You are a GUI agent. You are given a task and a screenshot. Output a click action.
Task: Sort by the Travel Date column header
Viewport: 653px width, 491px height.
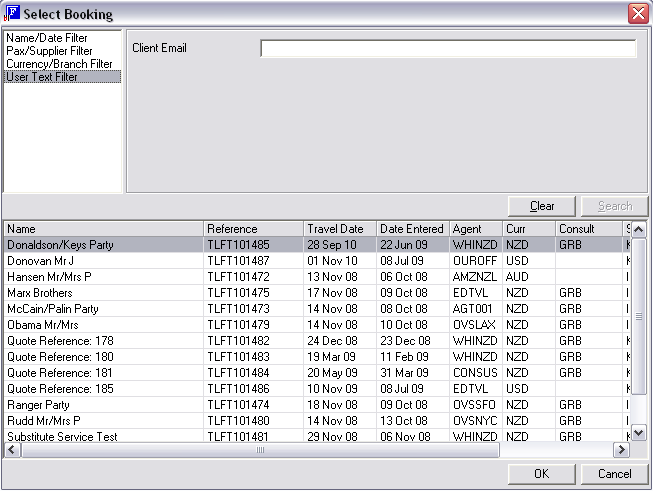340,229
